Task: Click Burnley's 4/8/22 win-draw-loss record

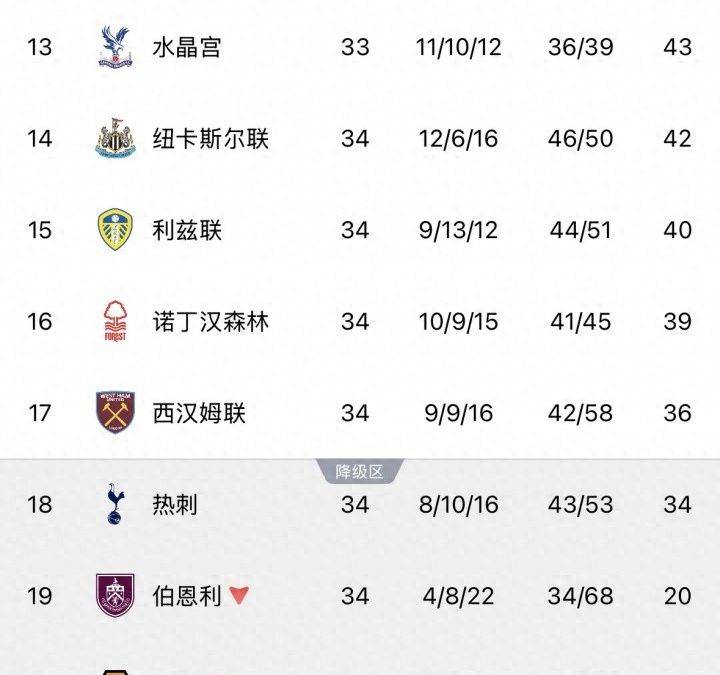Action: [x=458, y=596]
